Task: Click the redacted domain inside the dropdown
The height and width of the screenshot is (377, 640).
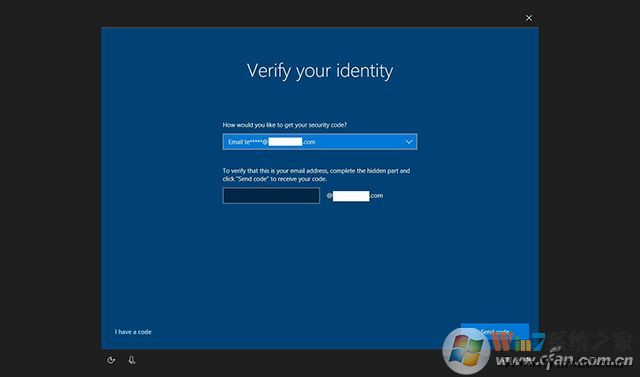Action: point(285,142)
